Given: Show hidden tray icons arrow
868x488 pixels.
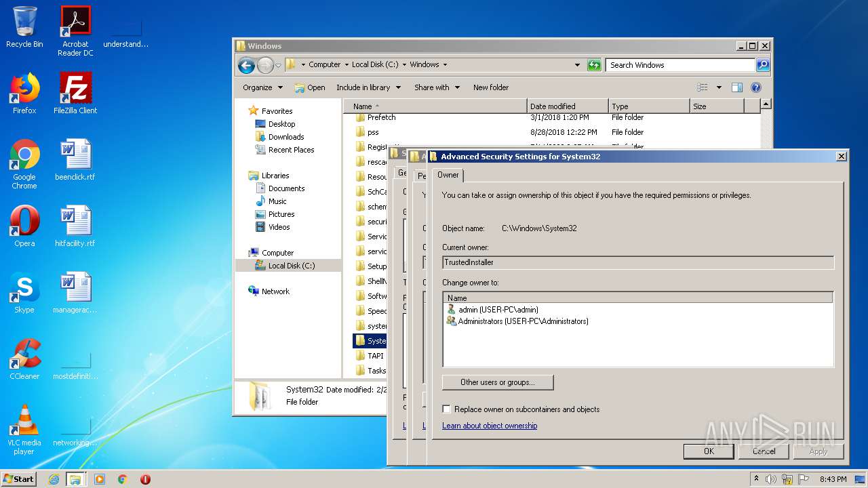Looking at the screenshot, I should pyautogui.click(x=756, y=479).
